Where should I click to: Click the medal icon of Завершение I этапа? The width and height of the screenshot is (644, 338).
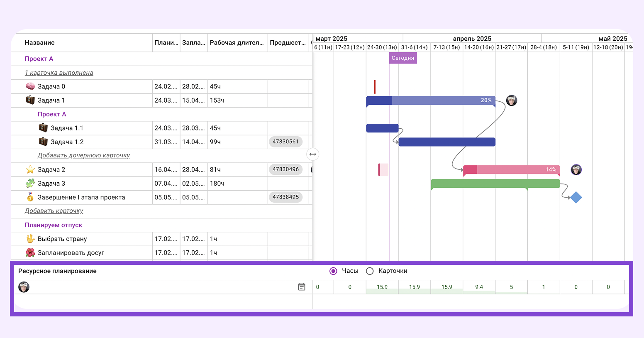pyautogui.click(x=30, y=197)
